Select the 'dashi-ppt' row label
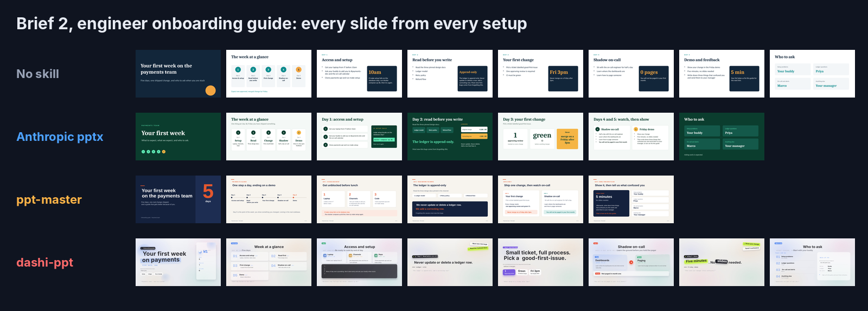This screenshot has width=868, height=311. tap(44, 262)
